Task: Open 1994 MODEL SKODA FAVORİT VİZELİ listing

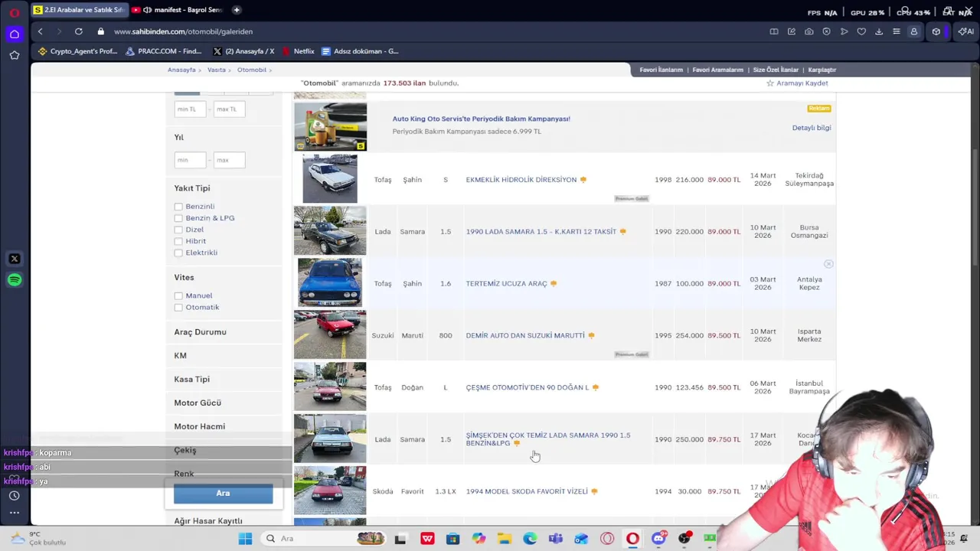Action: pos(527,491)
